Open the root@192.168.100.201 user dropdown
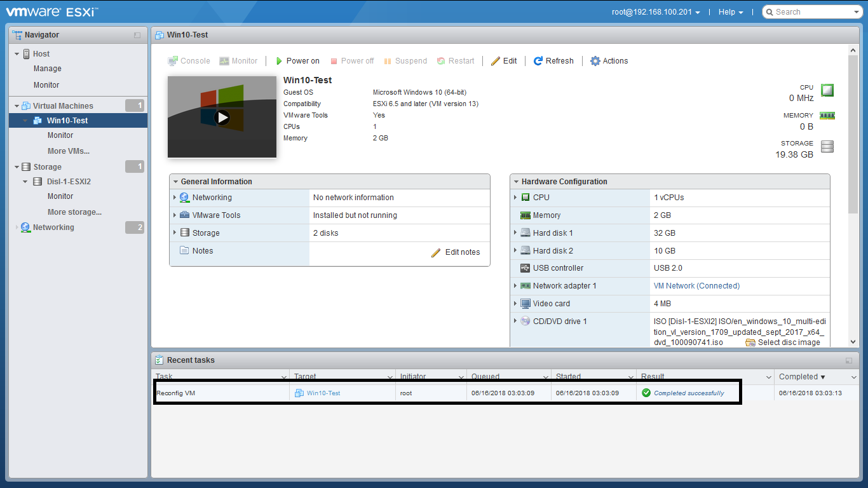 (656, 12)
